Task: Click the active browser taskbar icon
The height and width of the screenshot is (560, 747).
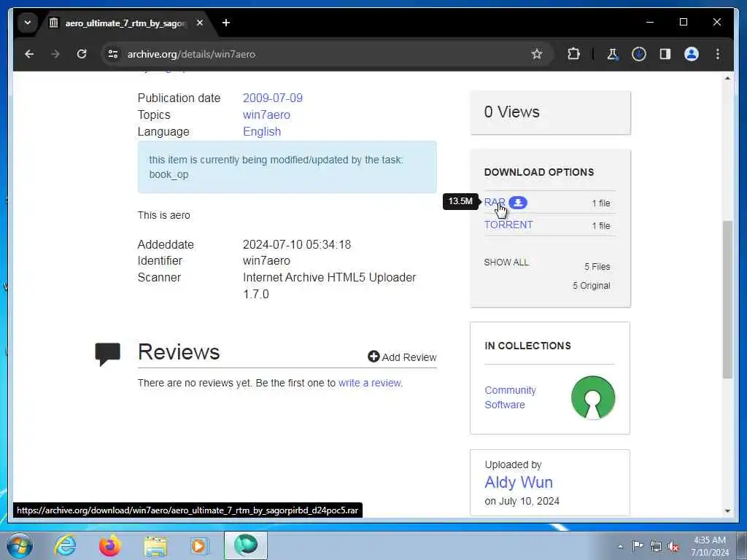Action: point(246,545)
